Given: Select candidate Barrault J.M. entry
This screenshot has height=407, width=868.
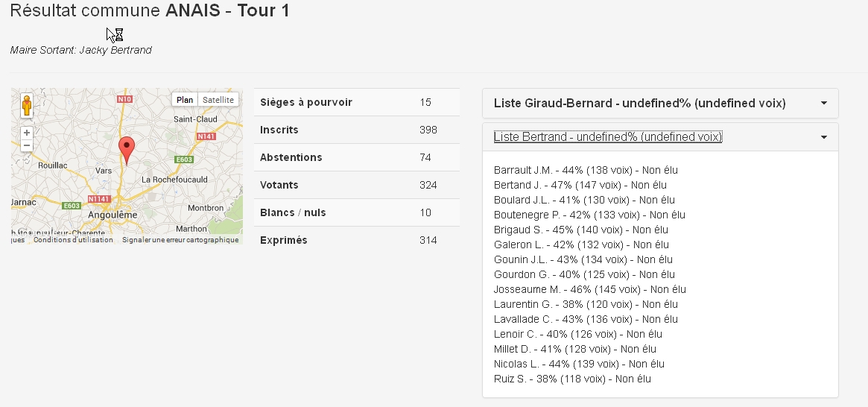Looking at the screenshot, I should pyautogui.click(x=586, y=170).
